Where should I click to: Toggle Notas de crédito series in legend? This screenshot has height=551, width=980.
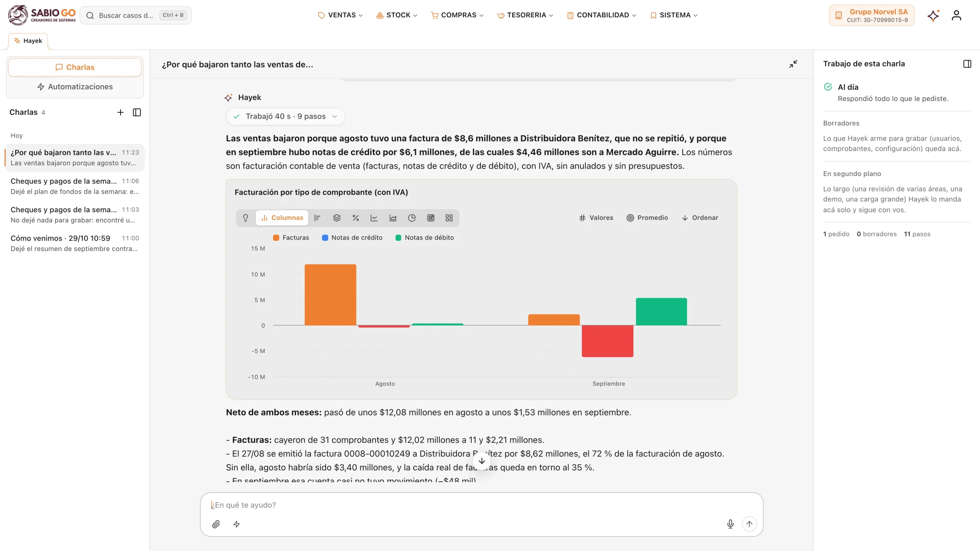(x=352, y=238)
